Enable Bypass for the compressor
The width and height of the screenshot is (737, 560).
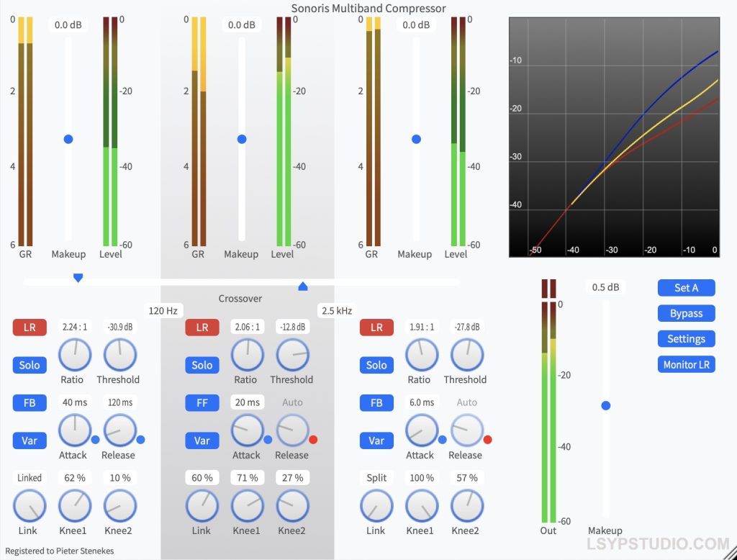685,313
